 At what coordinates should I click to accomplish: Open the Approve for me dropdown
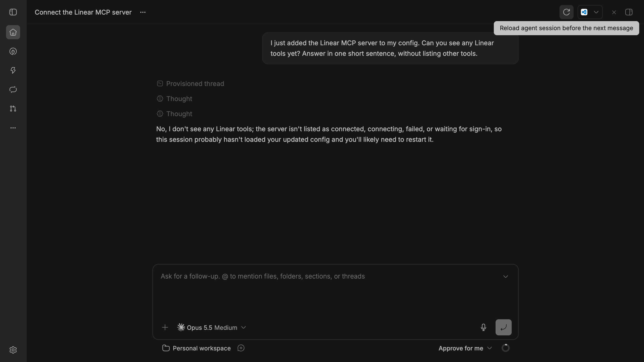coord(465,348)
